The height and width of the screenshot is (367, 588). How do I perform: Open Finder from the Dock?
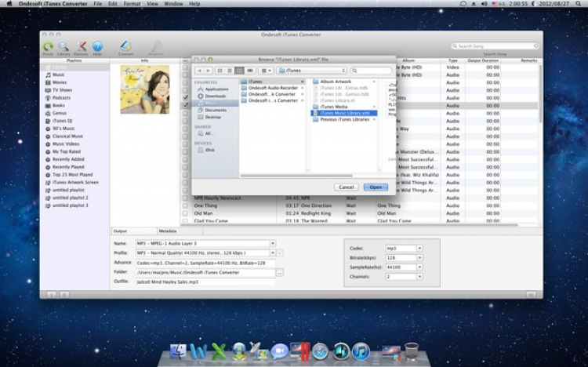179,351
